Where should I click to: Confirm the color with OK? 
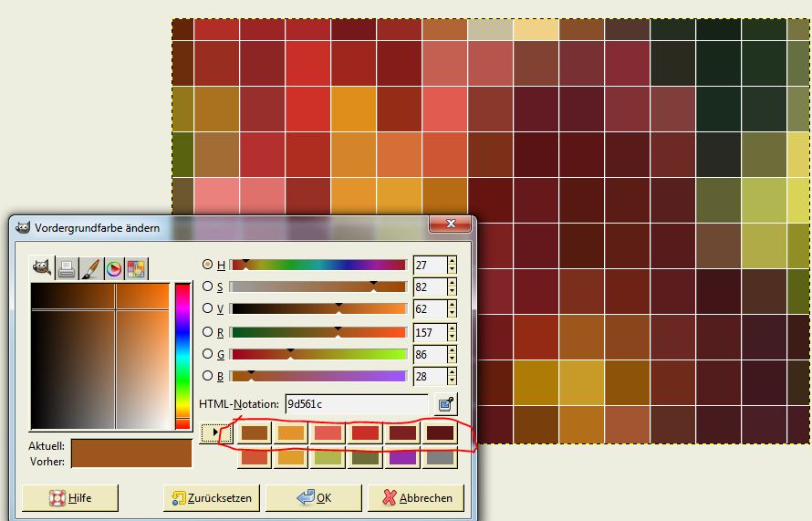(314, 497)
